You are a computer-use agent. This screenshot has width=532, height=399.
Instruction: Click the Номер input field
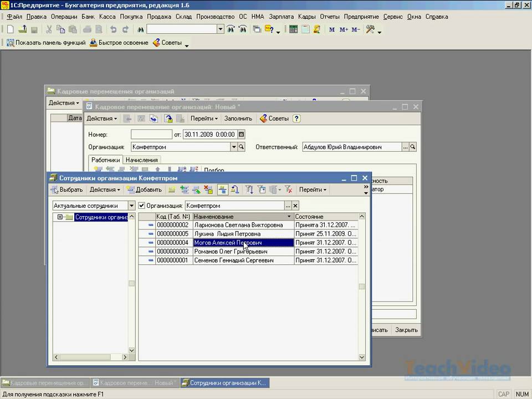[x=151, y=134]
